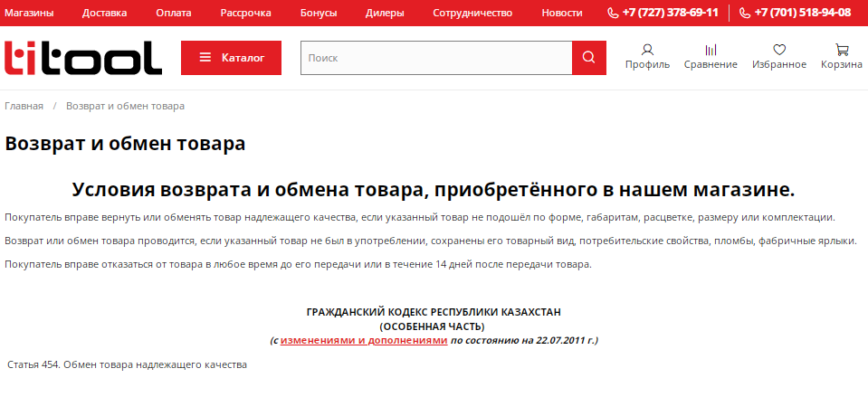868x397 pixels.
Task: Call +7 (701) 518-94-08 link
Action: tap(803, 13)
